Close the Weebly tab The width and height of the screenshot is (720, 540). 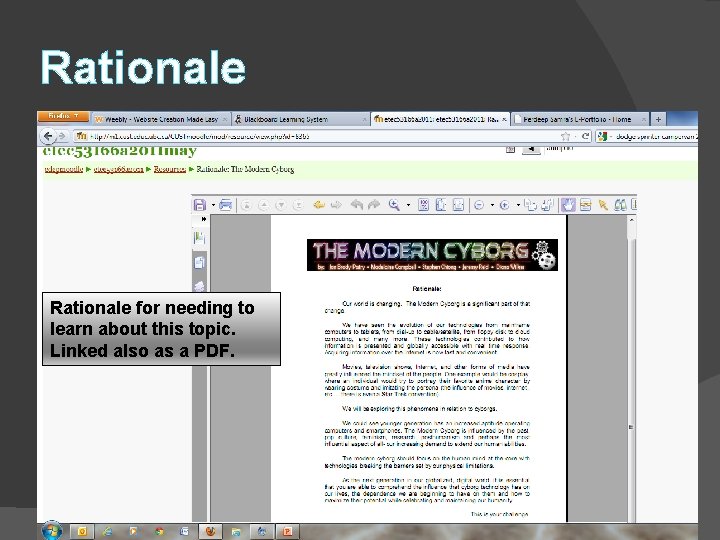(x=225, y=119)
